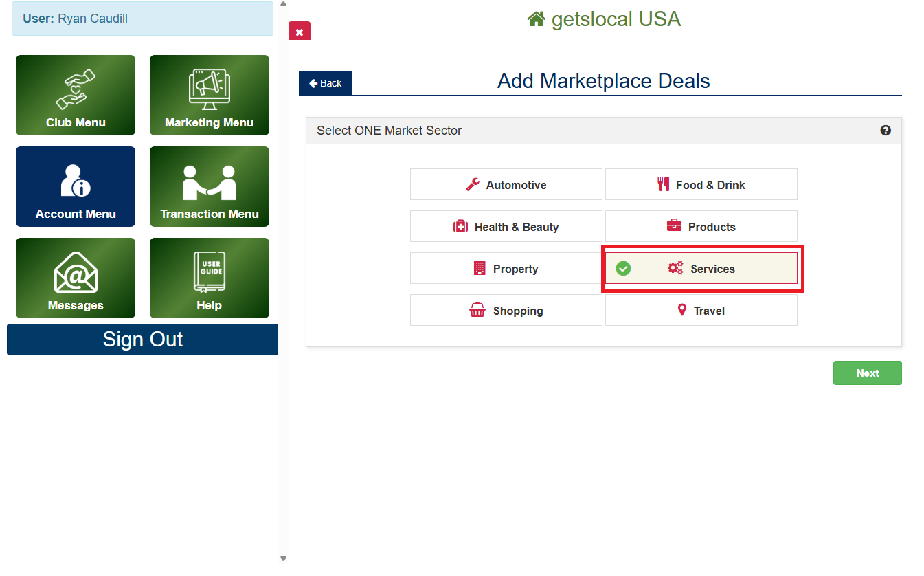Image resolution: width=924 pixels, height=576 pixels.
Task: Click the red close X button
Action: pos(300,32)
